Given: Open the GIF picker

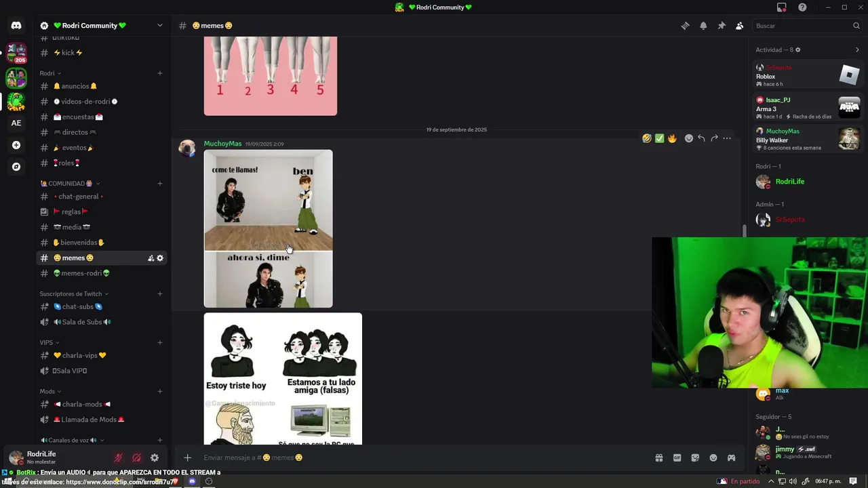Looking at the screenshot, I should pos(677,457).
